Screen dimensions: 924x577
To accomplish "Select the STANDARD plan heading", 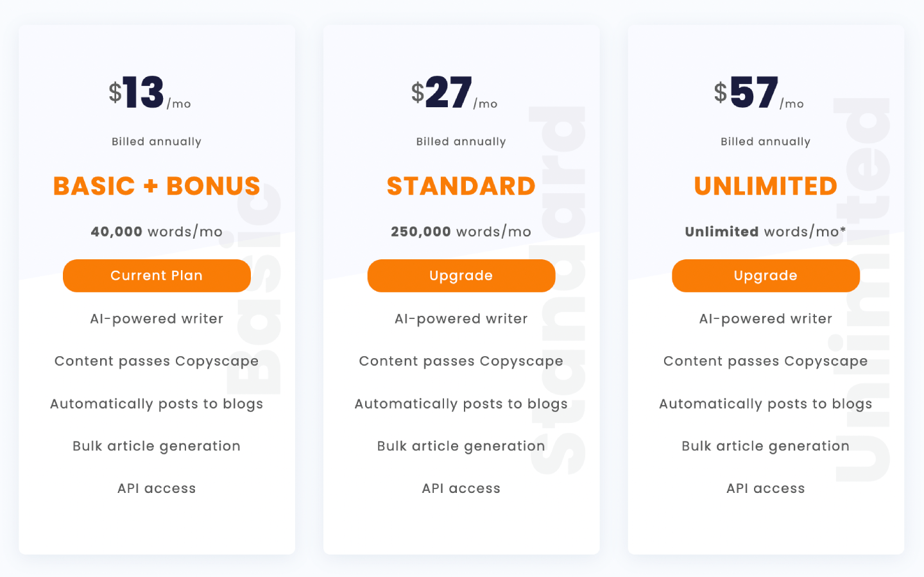I will coord(461,186).
